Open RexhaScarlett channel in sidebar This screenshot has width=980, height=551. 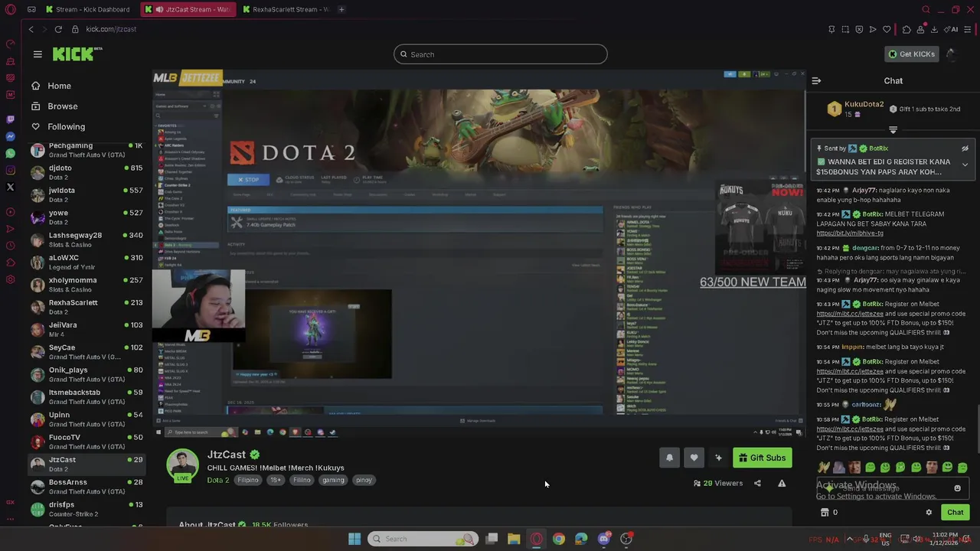(x=86, y=307)
